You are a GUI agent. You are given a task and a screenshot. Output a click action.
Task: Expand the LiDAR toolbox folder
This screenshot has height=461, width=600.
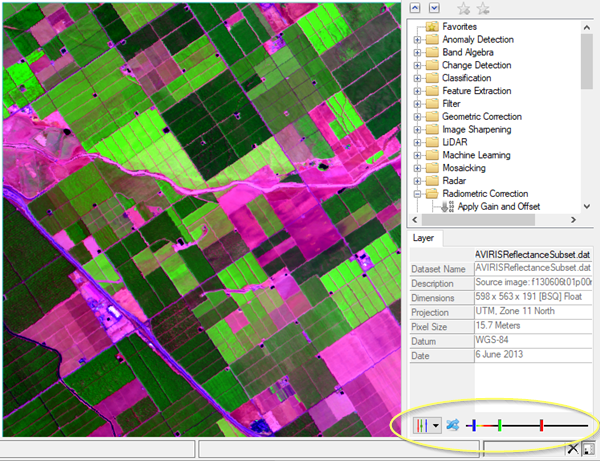(x=417, y=143)
